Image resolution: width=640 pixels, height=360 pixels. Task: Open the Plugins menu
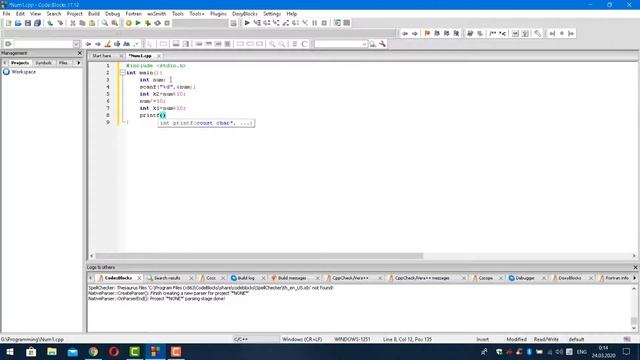218,14
